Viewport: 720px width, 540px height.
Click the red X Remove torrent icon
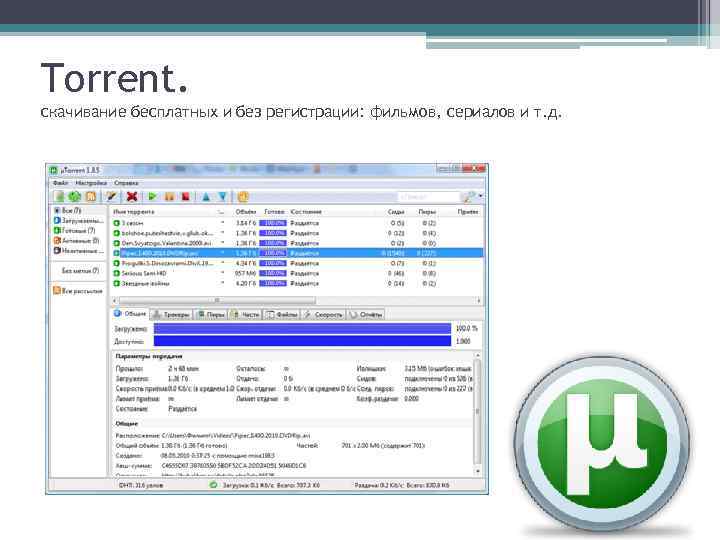(x=132, y=197)
